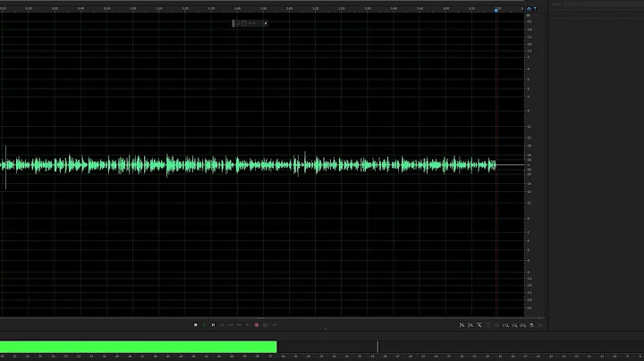Click the Fast Forward transport button
The height and width of the screenshot is (361, 644).
click(x=239, y=325)
